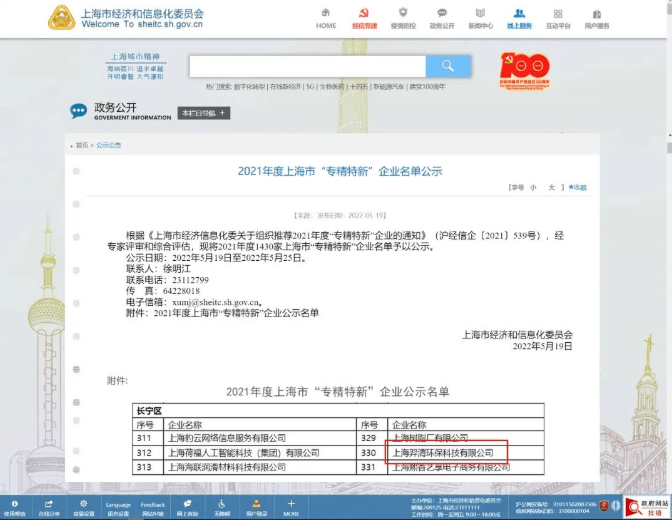The width and height of the screenshot is (672, 520).
Task: Click the ★收藏 favorite link
Action: click(577, 187)
